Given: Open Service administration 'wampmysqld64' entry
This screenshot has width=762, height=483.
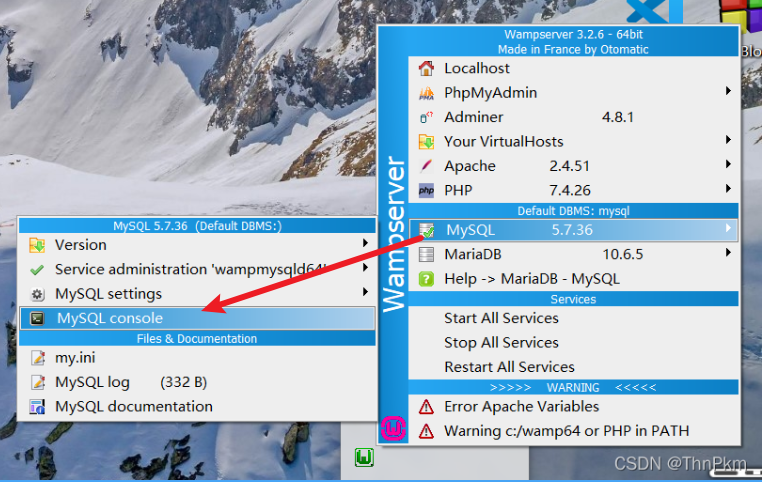Looking at the screenshot, I should point(197,270).
